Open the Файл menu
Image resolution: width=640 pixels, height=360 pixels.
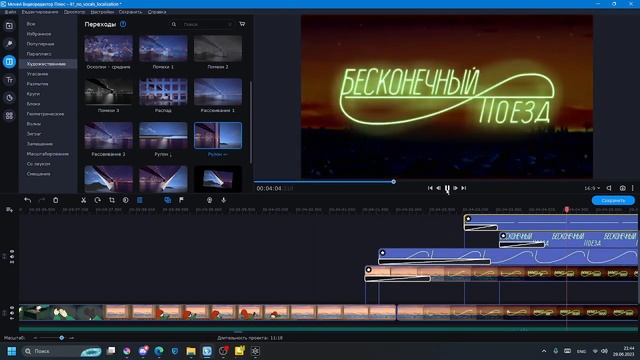tap(10, 12)
